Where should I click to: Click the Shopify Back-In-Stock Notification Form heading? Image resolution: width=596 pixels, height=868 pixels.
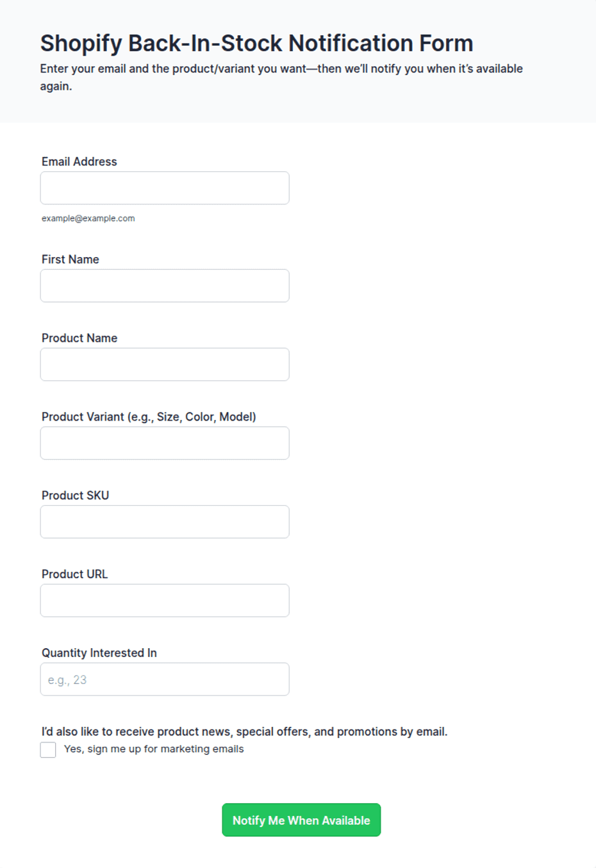[257, 43]
